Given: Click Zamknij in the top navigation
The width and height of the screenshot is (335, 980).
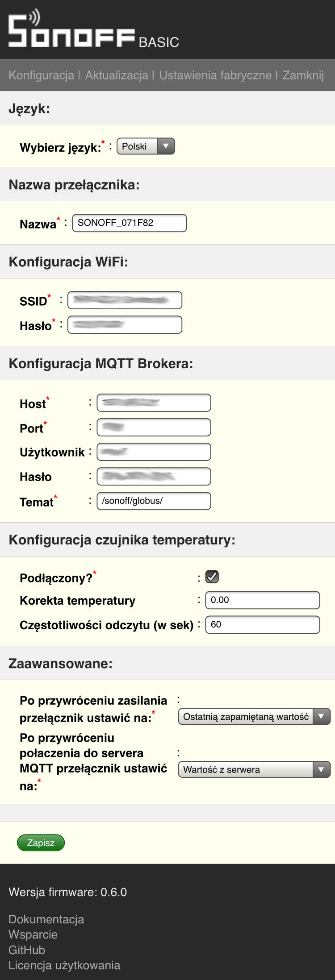Looking at the screenshot, I should point(303,75).
